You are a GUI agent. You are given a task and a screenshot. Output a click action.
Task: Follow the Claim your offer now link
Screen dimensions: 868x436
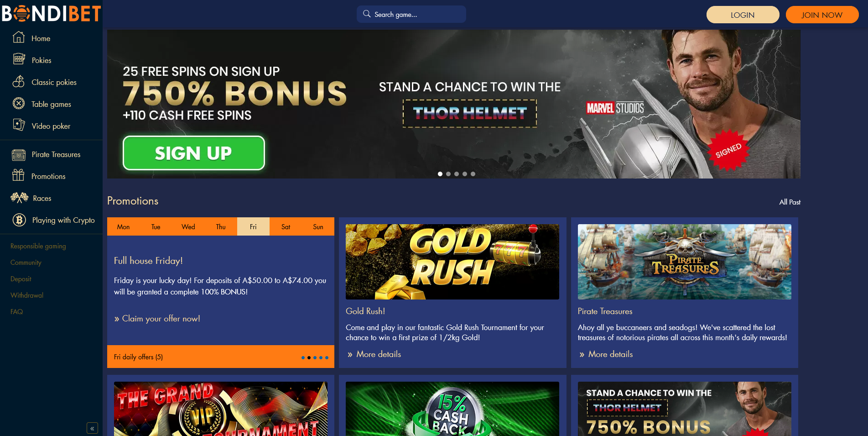click(x=157, y=319)
